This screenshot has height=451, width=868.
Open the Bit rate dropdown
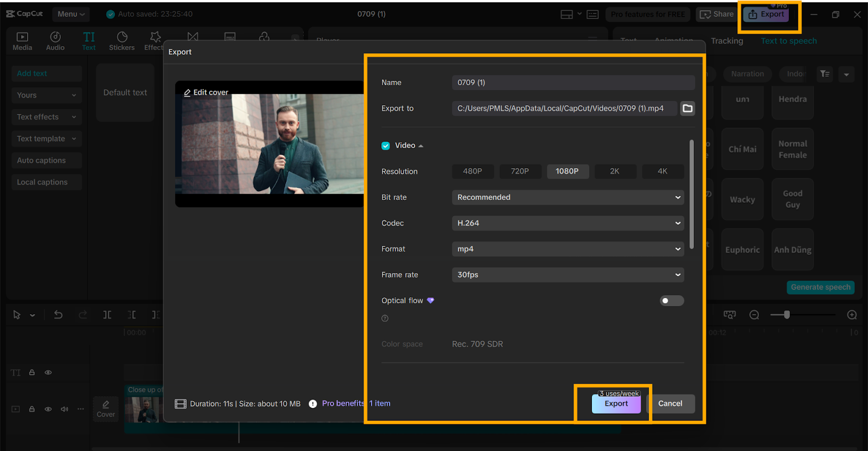(568, 198)
